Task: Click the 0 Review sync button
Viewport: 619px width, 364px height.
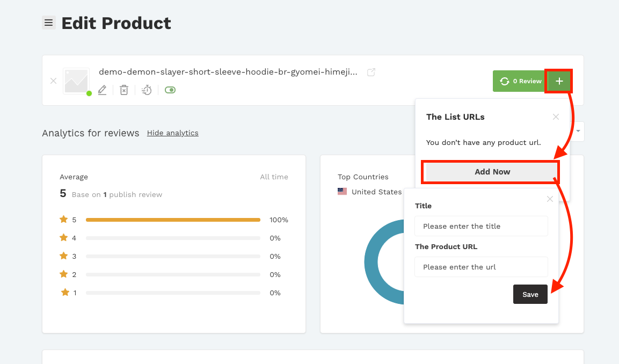Action: pos(520,81)
